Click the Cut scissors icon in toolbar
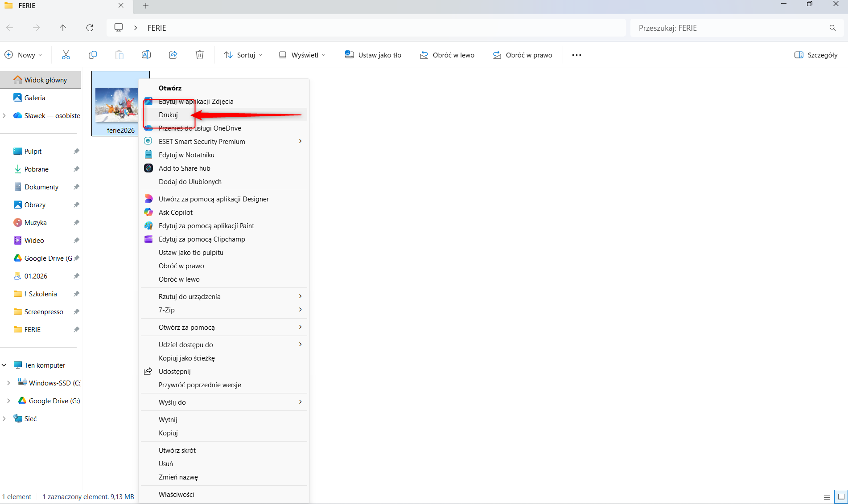The height and width of the screenshot is (504, 848). tap(66, 55)
